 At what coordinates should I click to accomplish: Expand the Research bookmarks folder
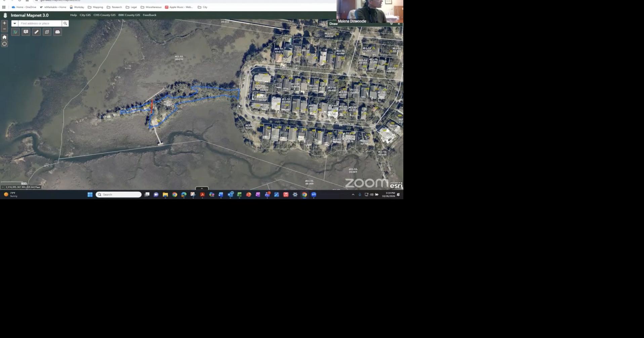point(114,7)
